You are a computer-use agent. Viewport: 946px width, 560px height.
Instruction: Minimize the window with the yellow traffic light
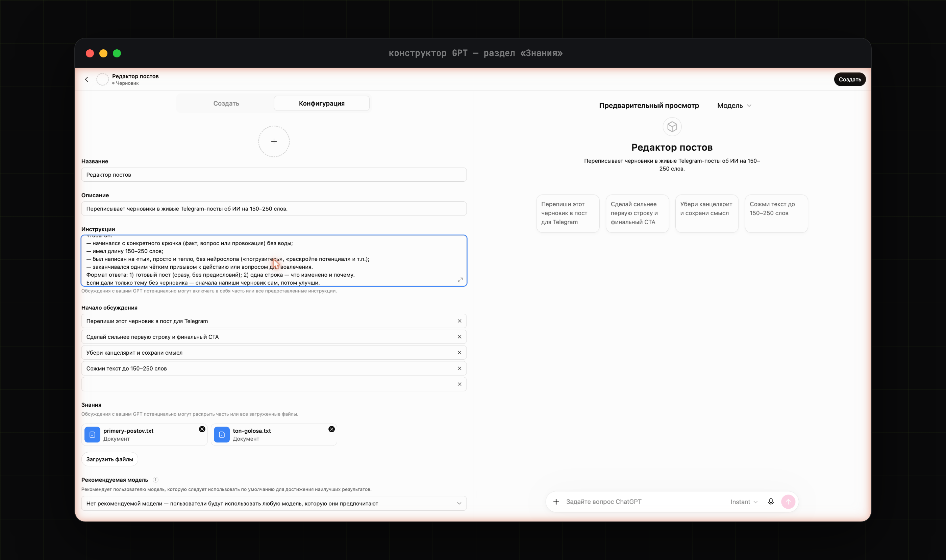tap(103, 54)
